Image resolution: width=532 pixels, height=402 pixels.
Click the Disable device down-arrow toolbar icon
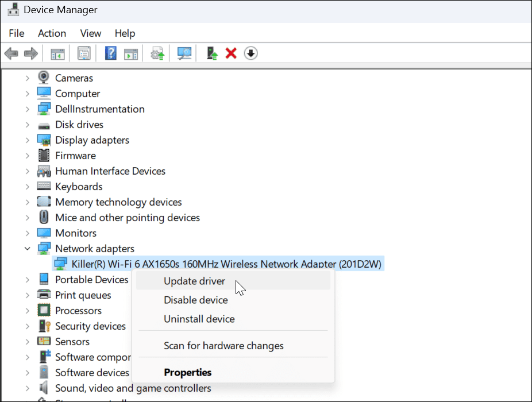[x=251, y=53]
